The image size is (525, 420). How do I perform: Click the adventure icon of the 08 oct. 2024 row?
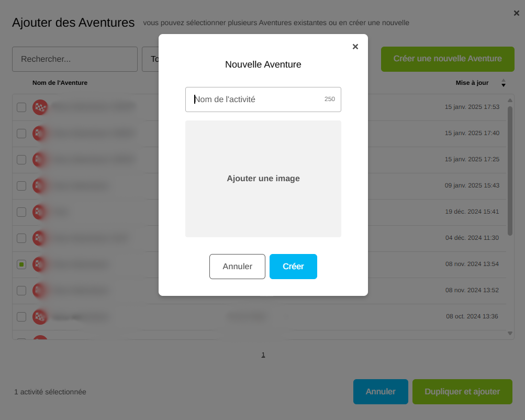coord(40,317)
